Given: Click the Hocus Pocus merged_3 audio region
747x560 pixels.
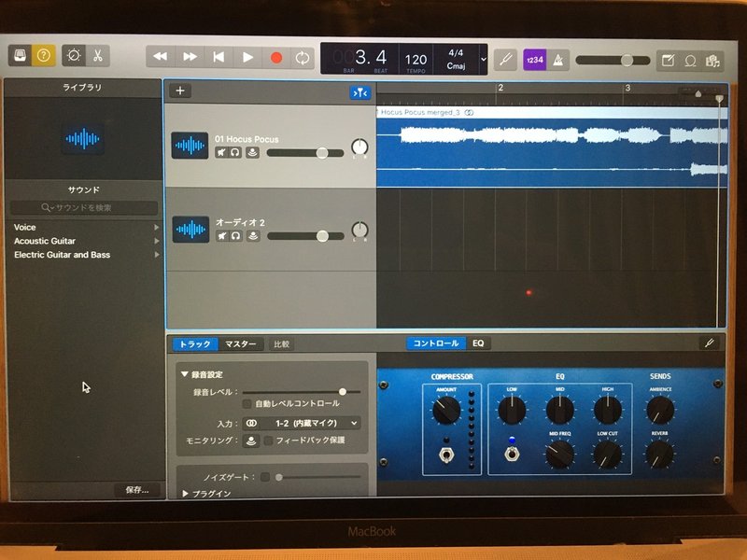Looking at the screenshot, I should 552,147.
